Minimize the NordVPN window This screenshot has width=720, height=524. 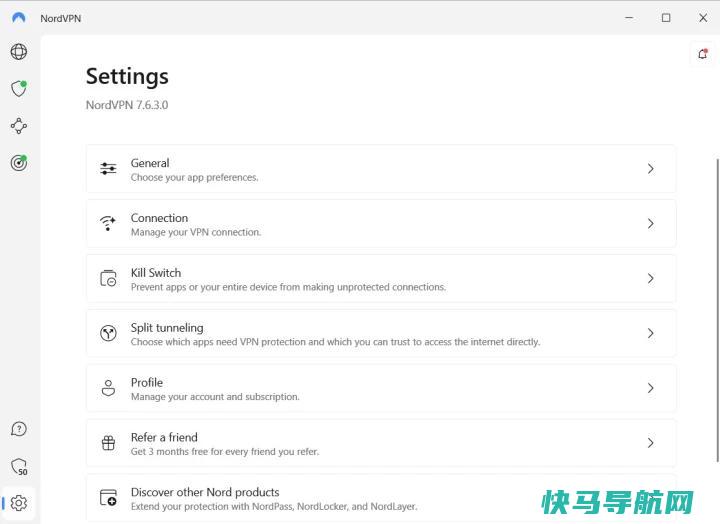(x=629, y=17)
